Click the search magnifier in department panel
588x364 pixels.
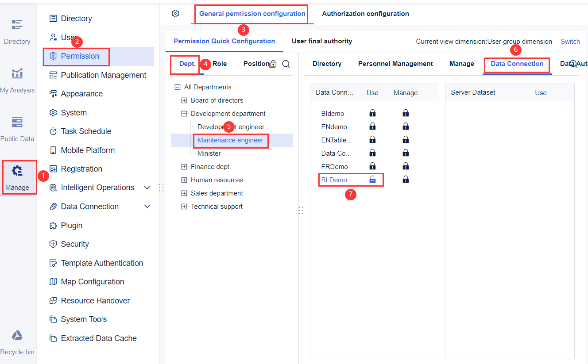(x=286, y=64)
